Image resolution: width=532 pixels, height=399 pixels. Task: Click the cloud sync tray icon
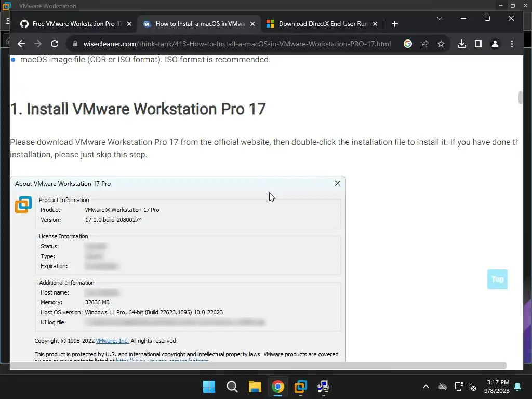[x=443, y=387]
